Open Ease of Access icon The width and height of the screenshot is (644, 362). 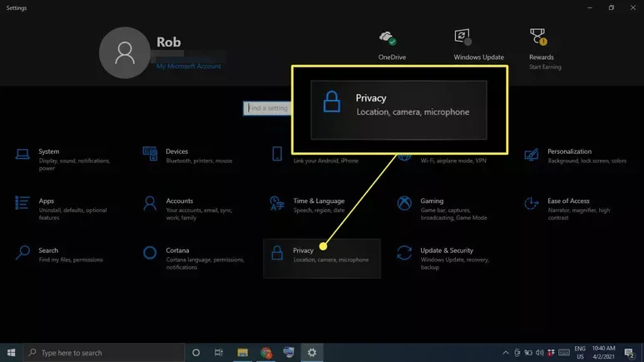(x=532, y=203)
